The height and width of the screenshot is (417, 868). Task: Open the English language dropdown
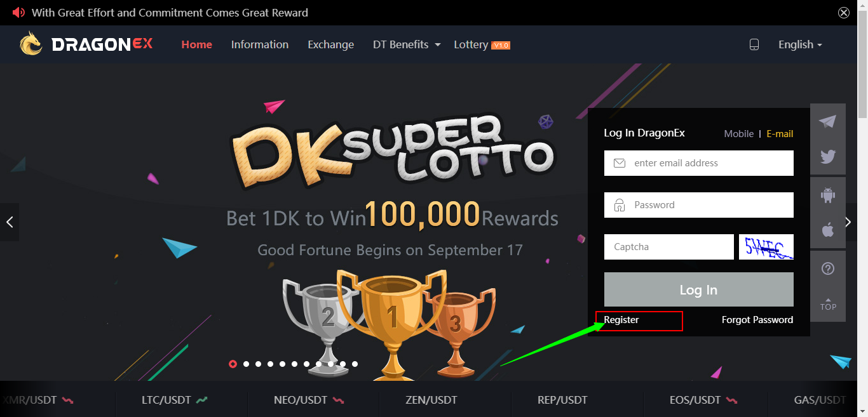(x=800, y=44)
